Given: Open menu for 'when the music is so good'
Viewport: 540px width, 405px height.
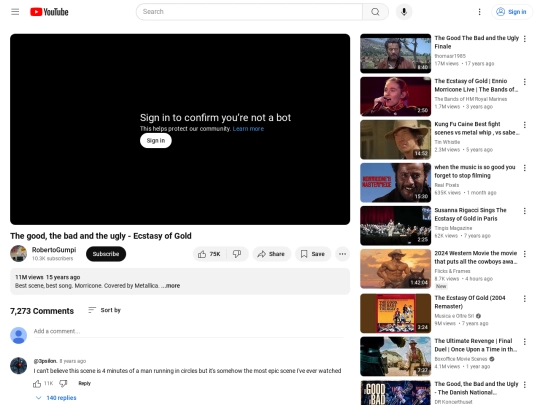Looking at the screenshot, I should (x=525, y=168).
